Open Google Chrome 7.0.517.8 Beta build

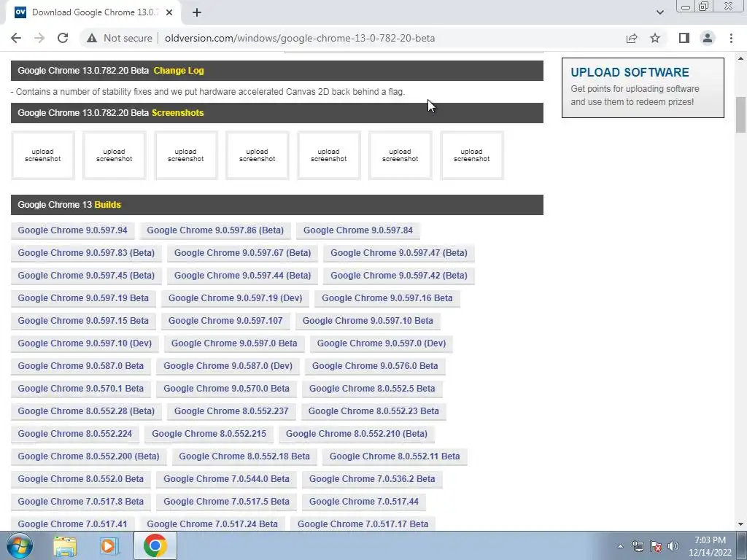pyautogui.click(x=80, y=502)
